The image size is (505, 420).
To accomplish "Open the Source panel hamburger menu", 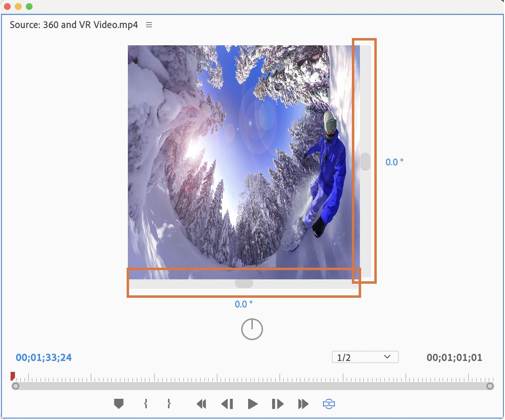I will point(149,25).
